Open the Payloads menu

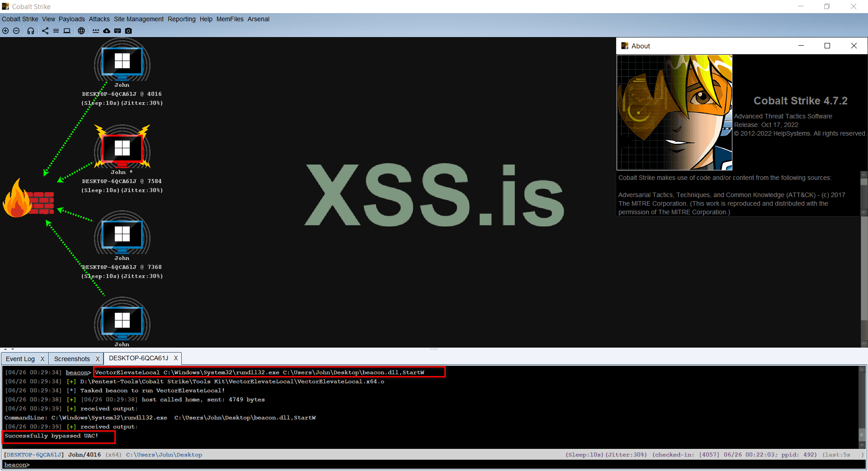point(72,19)
